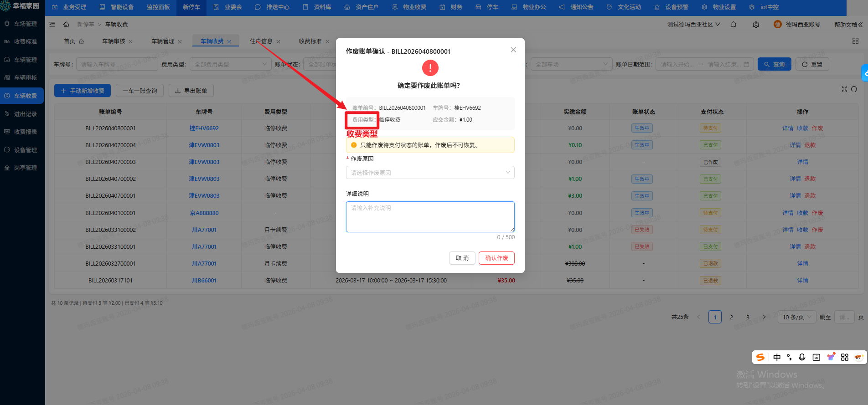Switch to the 车辆审核 tab
The height and width of the screenshot is (405, 868).
[114, 41]
